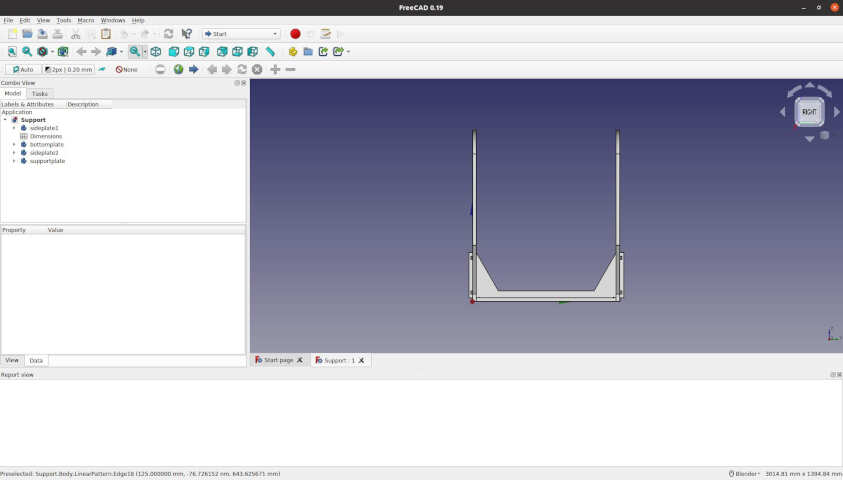Click the Cut scissors icon
This screenshot has height=480, width=843.
(x=75, y=34)
